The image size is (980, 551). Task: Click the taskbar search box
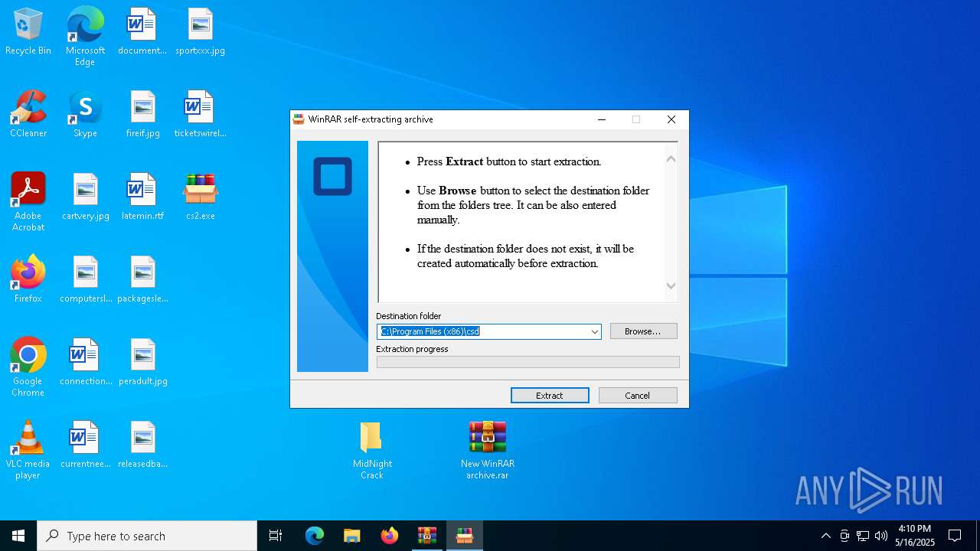coord(147,536)
